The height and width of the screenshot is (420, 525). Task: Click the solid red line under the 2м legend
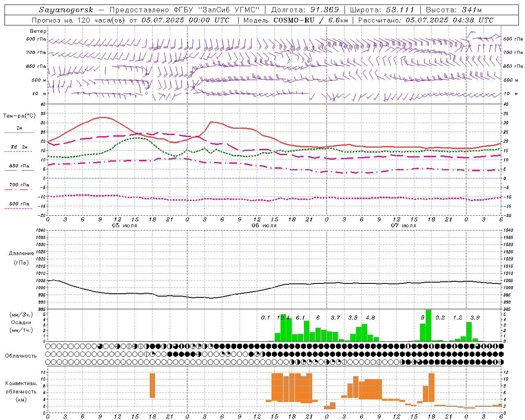(19, 133)
